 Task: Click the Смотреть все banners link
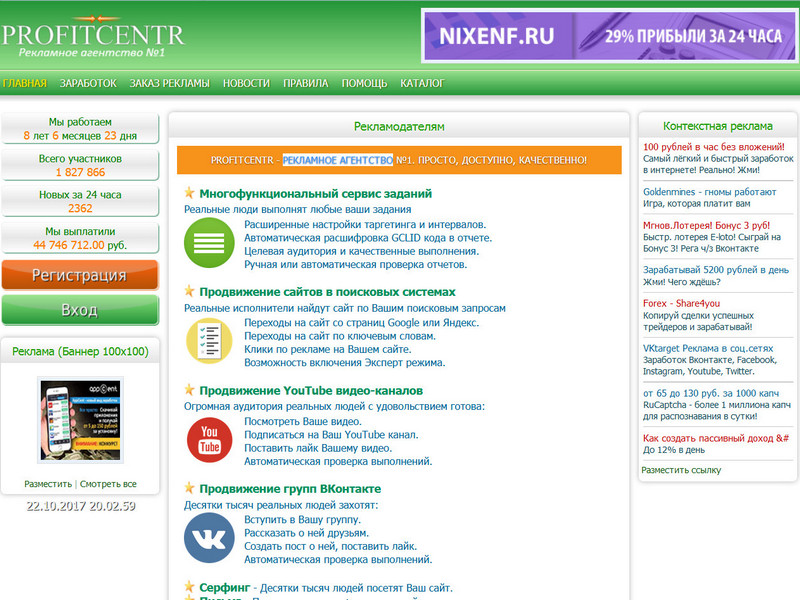click(x=108, y=484)
